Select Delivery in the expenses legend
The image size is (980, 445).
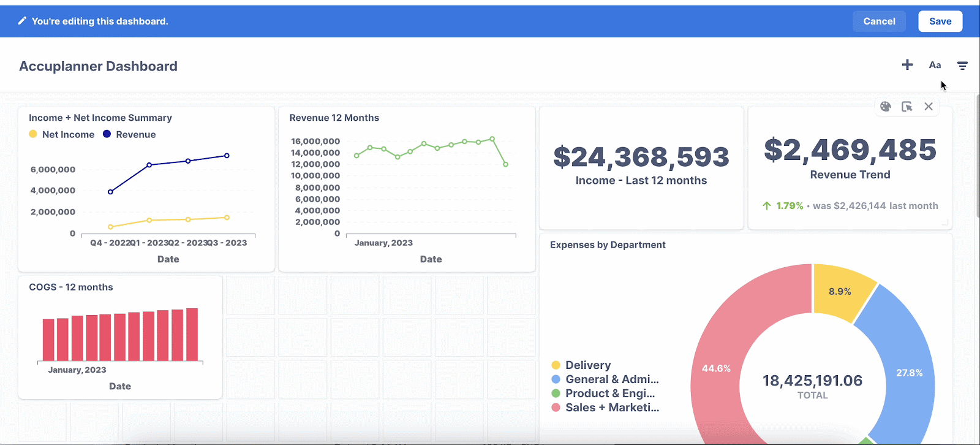pos(581,365)
